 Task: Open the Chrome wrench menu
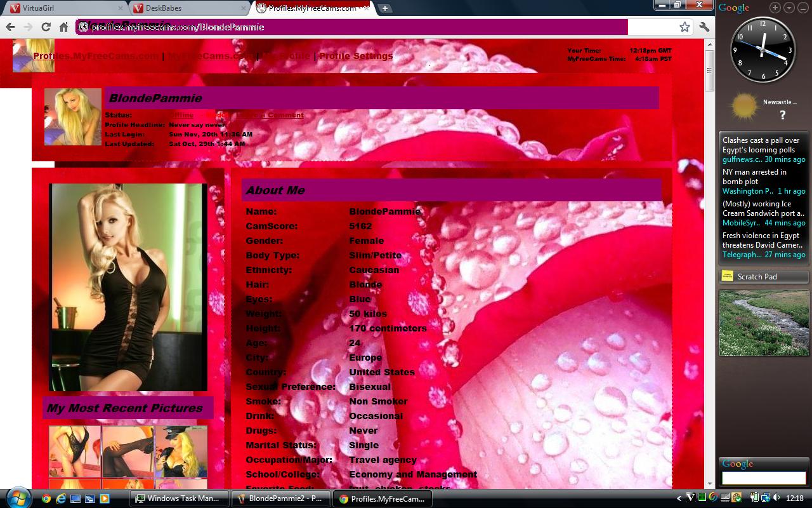tap(704, 27)
